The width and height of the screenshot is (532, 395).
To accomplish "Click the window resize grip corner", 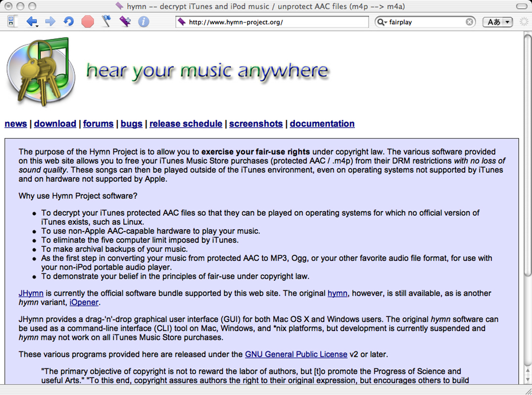I will [x=528, y=391].
